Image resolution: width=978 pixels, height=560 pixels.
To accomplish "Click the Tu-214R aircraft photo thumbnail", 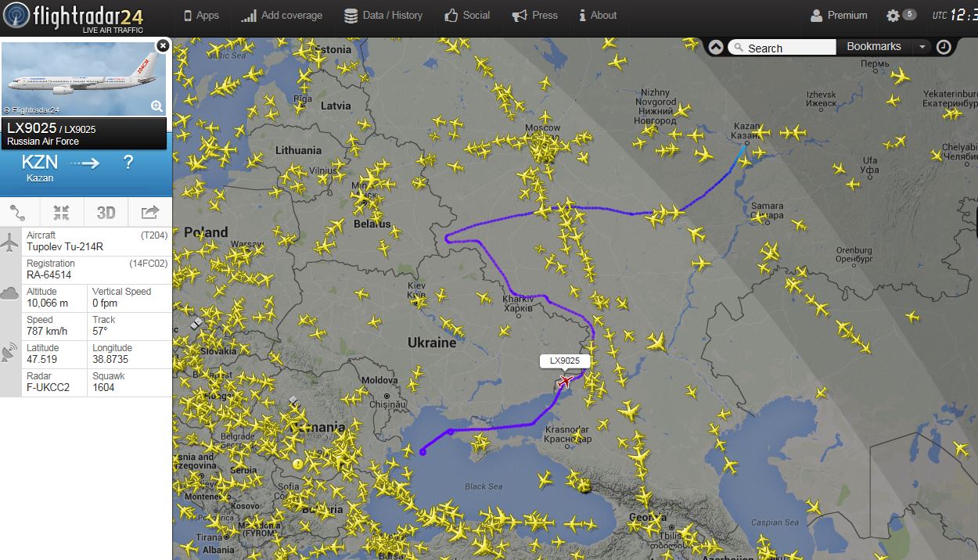I will click(x=84, y=79).
